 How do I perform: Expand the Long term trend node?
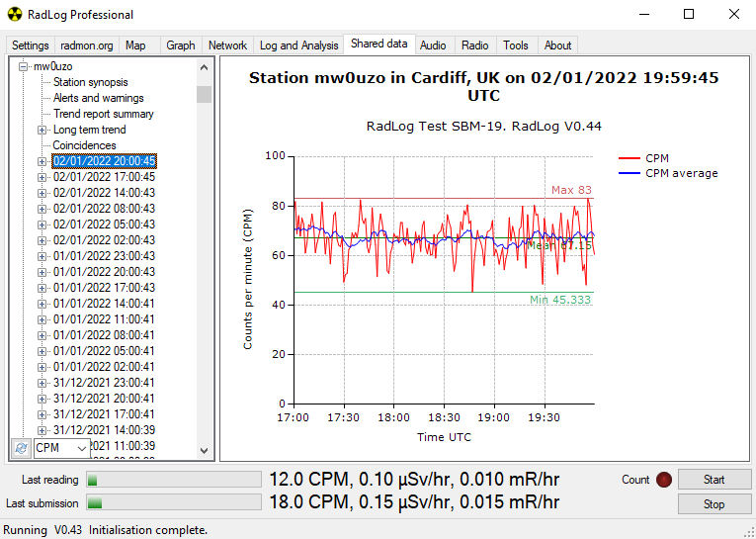point(42,130)
